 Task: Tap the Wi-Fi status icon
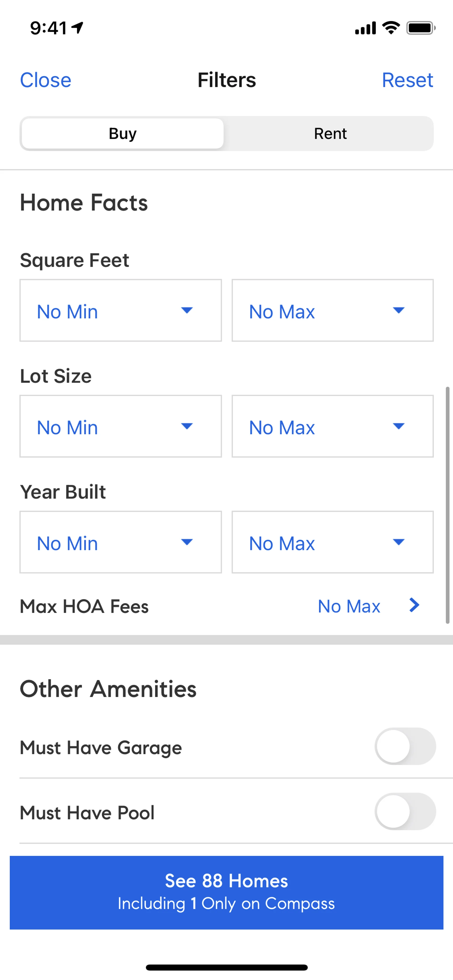[390, 27]
